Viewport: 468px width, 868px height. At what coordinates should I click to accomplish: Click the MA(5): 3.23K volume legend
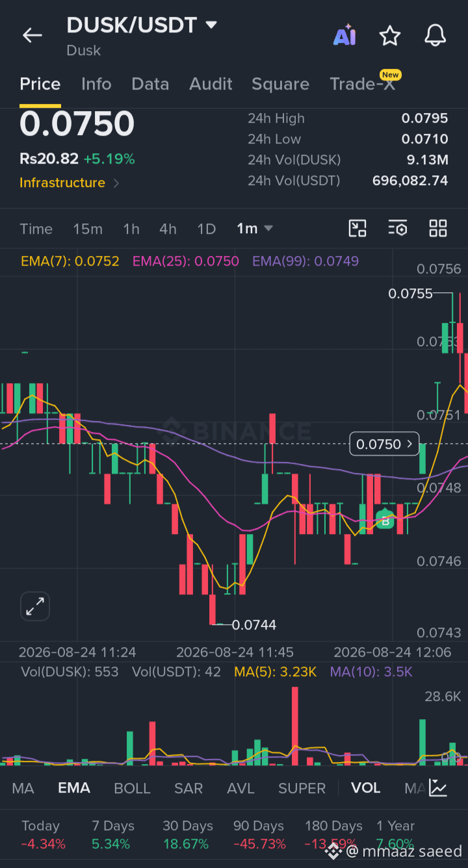click(275, 672)
